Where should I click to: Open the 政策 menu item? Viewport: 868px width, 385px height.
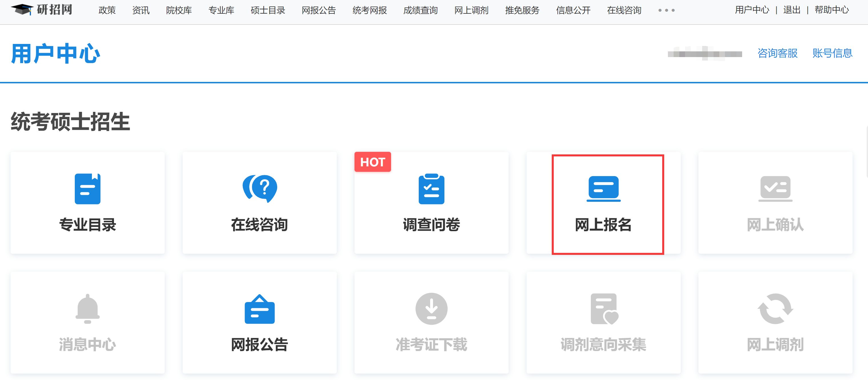(107, 11)
